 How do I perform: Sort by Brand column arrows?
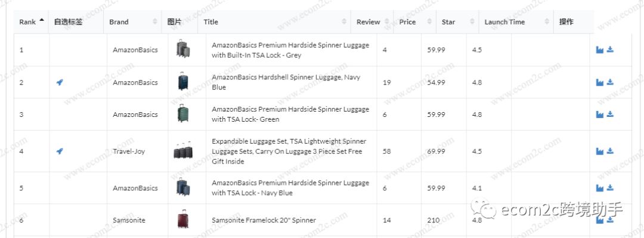(155, 22)
